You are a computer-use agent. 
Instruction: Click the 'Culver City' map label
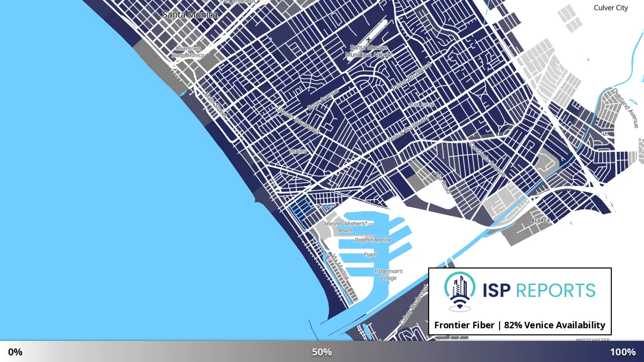pyautogui.click(x=611, y=8)
